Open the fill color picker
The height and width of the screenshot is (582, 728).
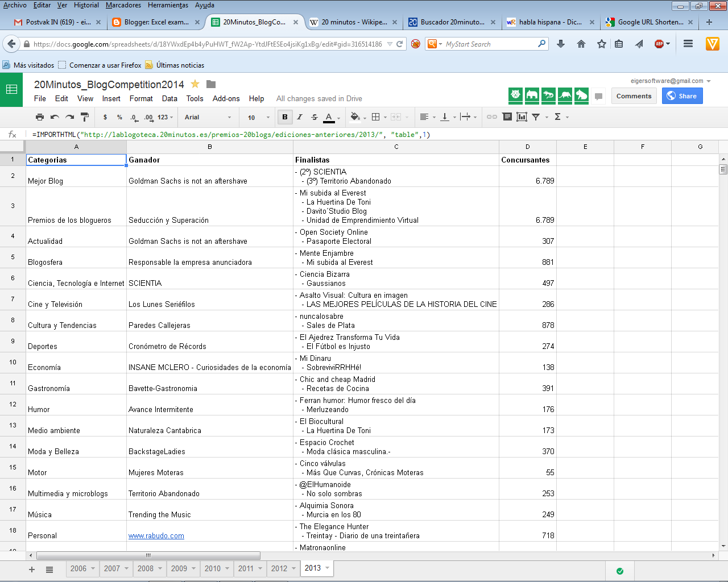coord(358,117)
